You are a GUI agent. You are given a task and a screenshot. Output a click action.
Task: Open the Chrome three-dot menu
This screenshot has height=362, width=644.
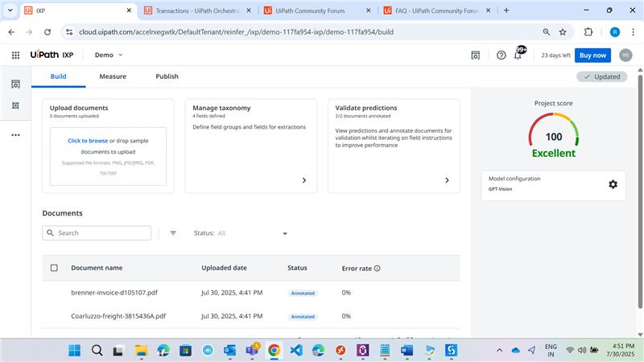tap(633, 32)
